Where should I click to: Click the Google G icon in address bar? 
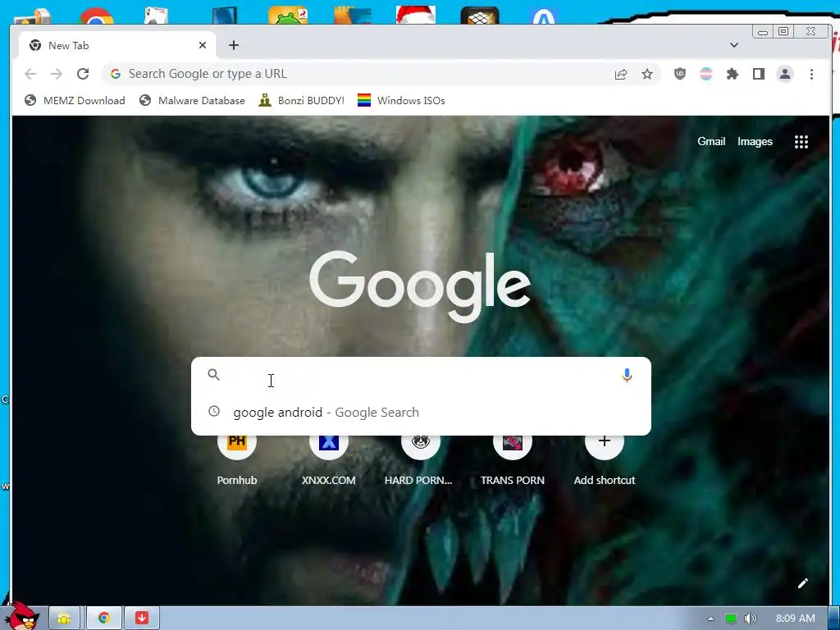[116, 74]
